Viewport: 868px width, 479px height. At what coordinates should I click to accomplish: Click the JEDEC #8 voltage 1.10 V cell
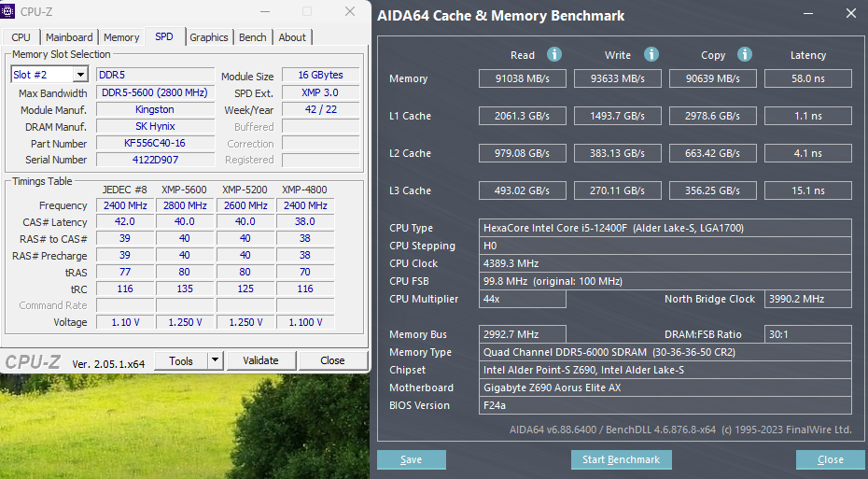coord(125,322)
